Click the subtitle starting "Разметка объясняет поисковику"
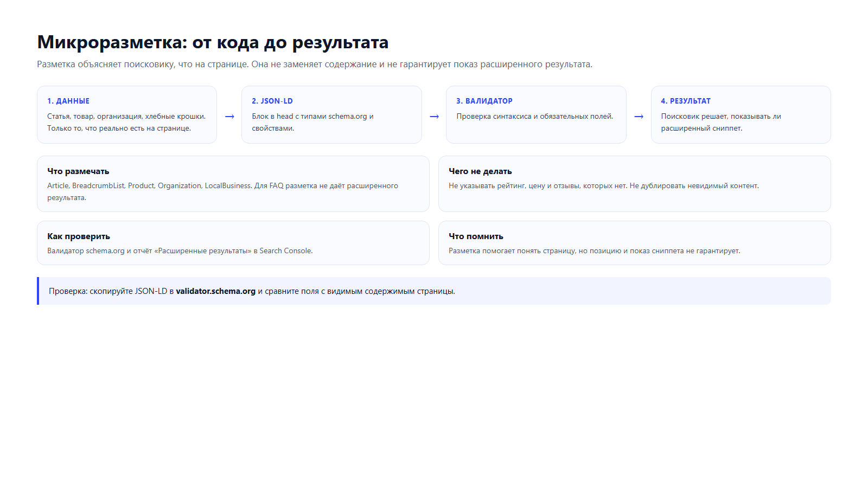Screen dimensions: 868x488 [315, 65]
